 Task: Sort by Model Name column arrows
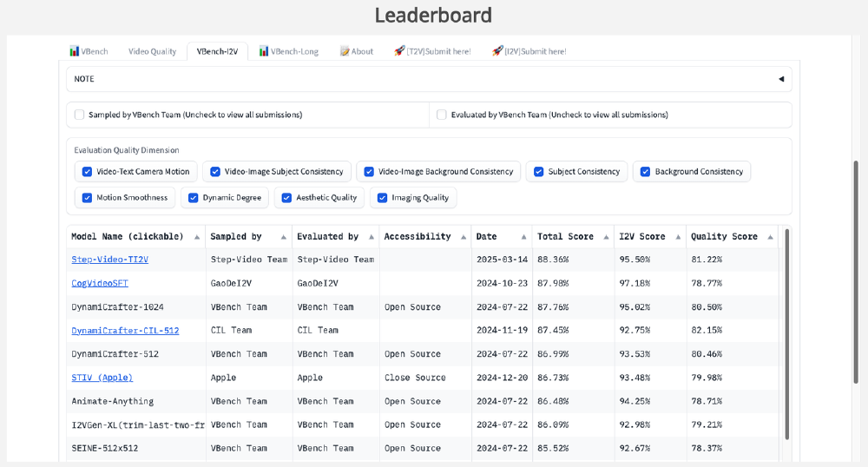pyautogui.click(x=197, y=237)
